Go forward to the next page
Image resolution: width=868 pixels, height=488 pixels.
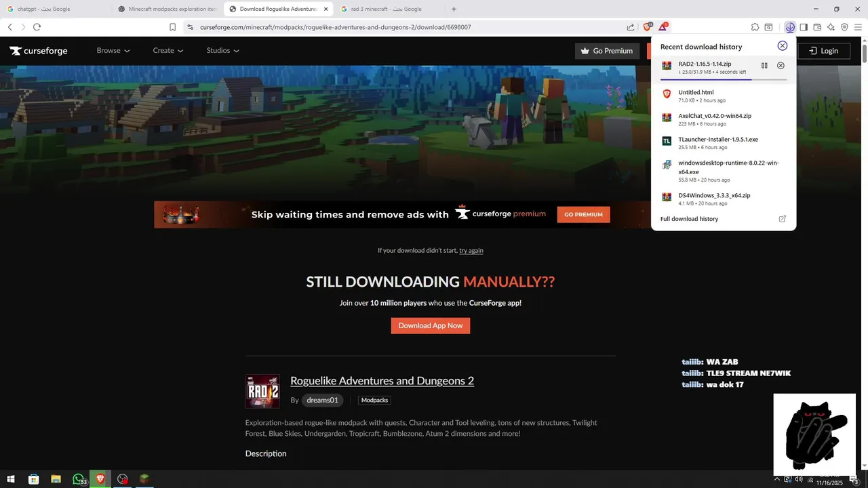pyautogui.click(x=23, y=27)
